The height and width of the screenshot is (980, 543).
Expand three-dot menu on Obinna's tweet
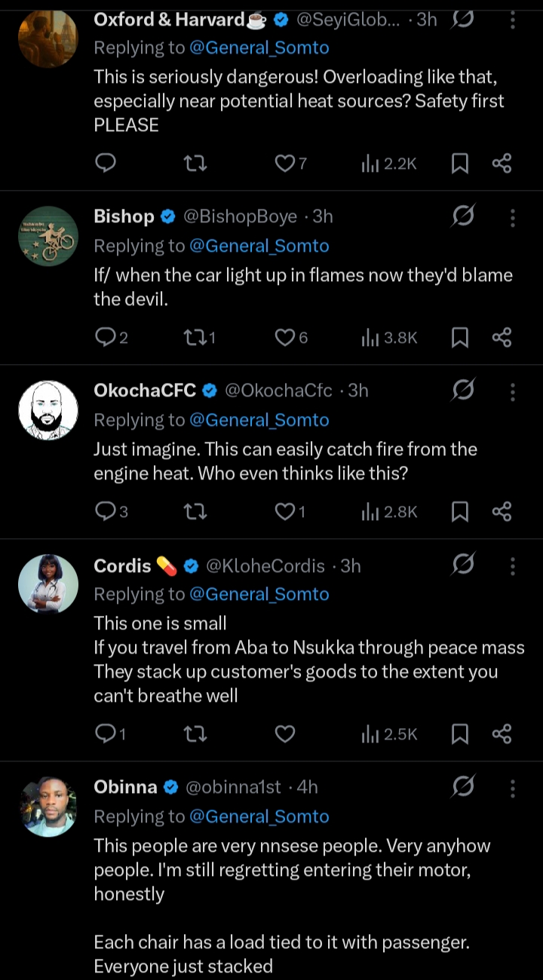click(x=513, y=788)
